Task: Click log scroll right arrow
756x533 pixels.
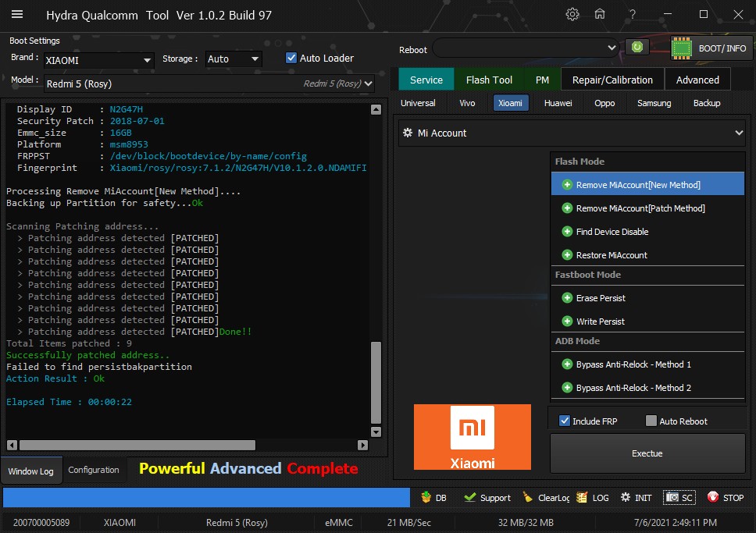Action: coord(363,445)
